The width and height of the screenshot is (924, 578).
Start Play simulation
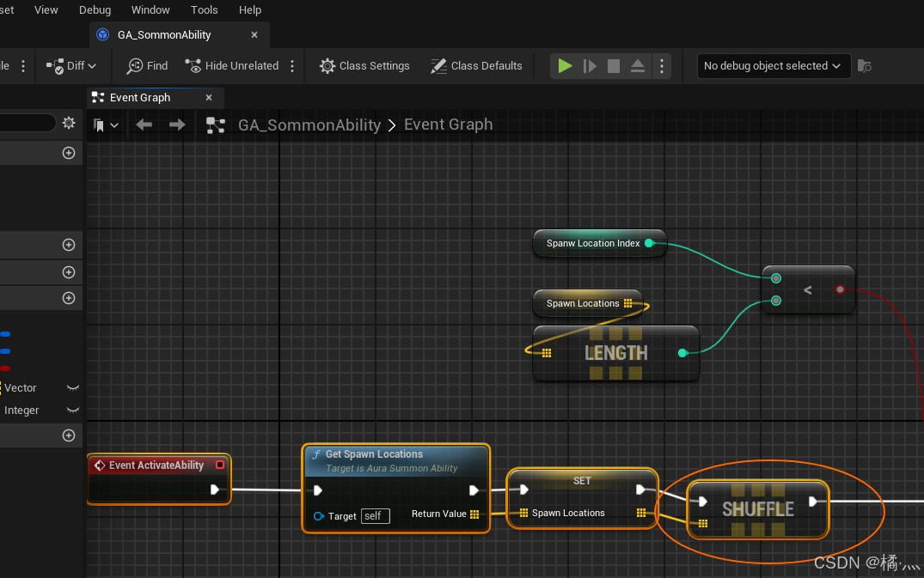(x=565, y=66)
